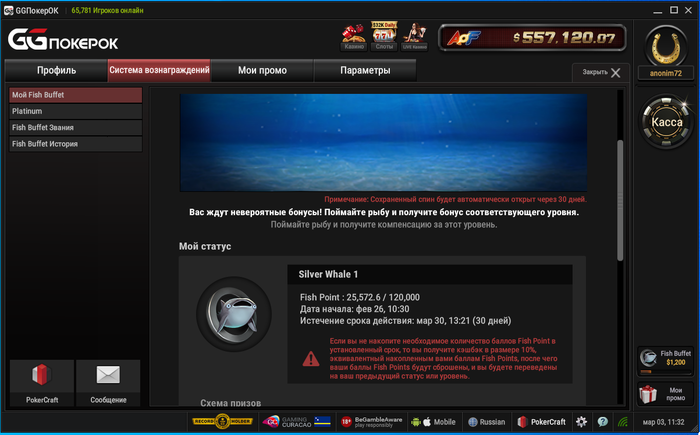
Task: Click the green connection signal icon
Action: [623, 422]
